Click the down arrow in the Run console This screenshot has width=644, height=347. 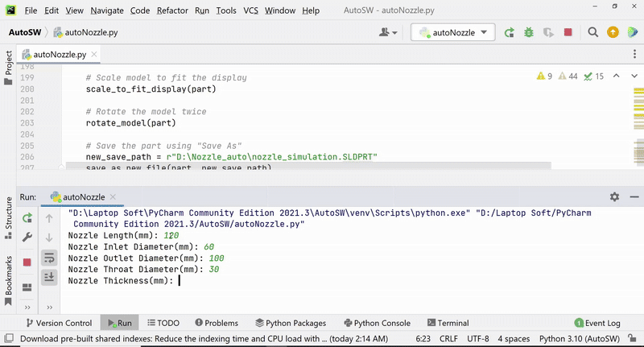tap(49, 238)
